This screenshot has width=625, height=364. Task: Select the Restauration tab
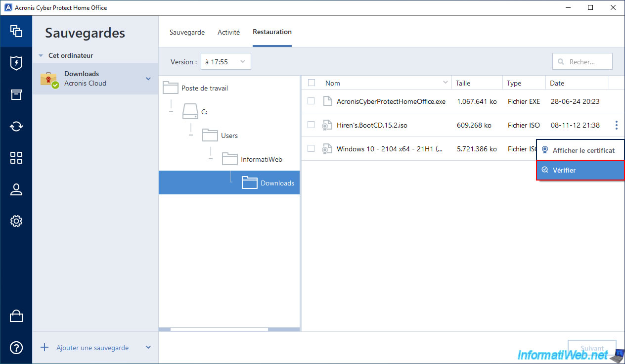(272, 32)
